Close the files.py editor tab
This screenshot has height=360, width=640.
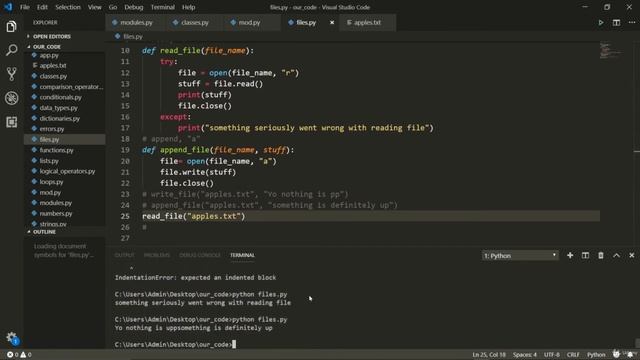tap(332, 22)
